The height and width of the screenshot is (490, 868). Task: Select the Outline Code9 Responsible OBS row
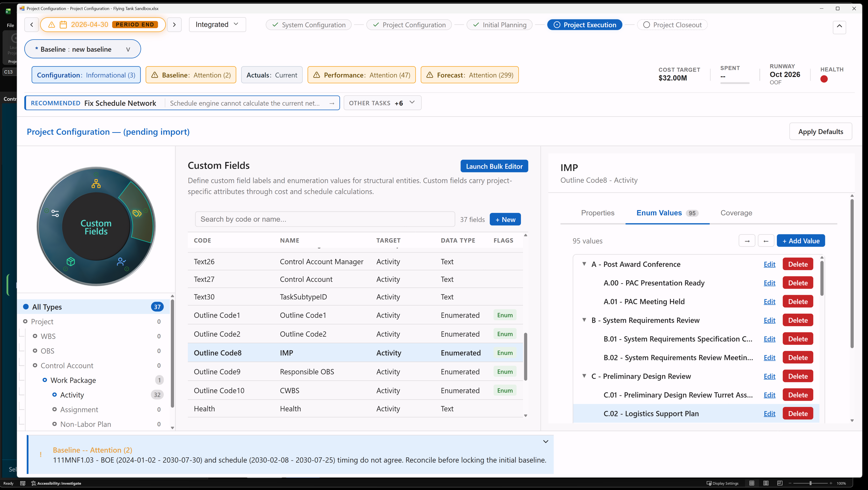pos(355,372)
